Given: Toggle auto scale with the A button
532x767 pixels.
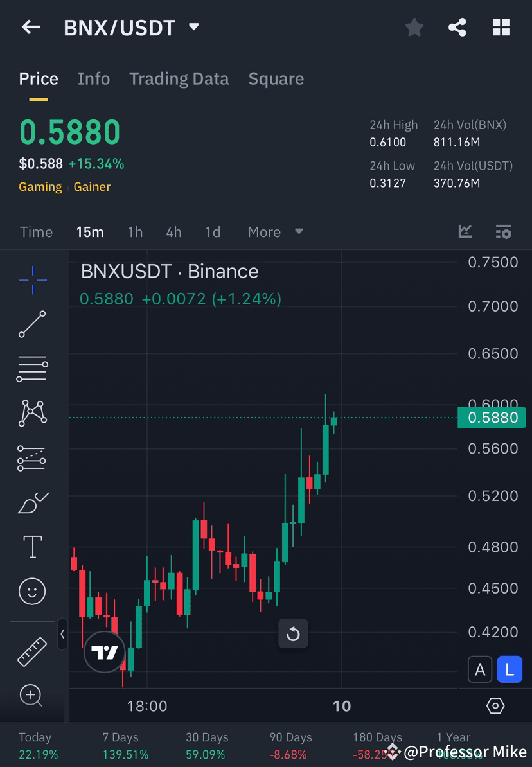Looking at the screenshot, I should [x=480, y=669].
